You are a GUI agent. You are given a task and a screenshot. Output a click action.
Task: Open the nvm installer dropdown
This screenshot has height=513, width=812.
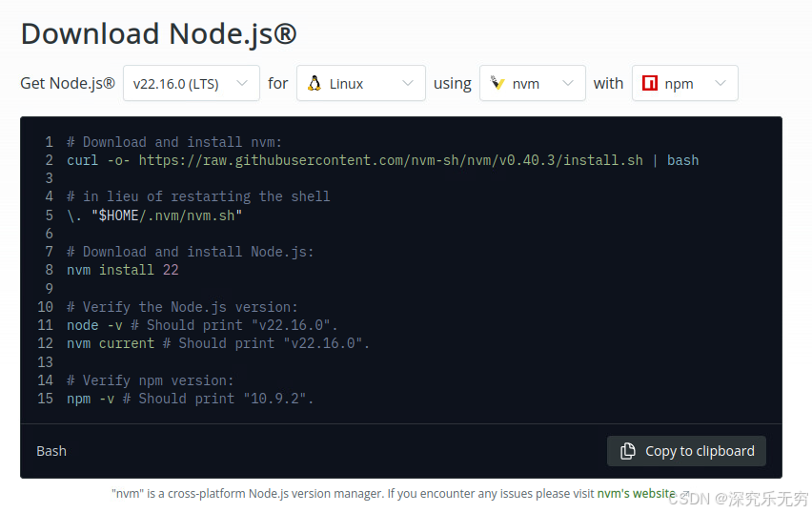pos(533,83)
